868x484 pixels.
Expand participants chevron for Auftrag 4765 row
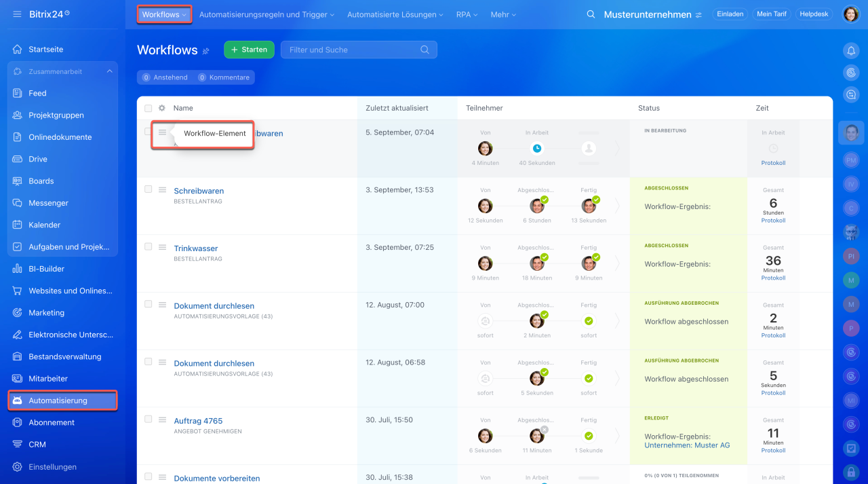point(617,436)
